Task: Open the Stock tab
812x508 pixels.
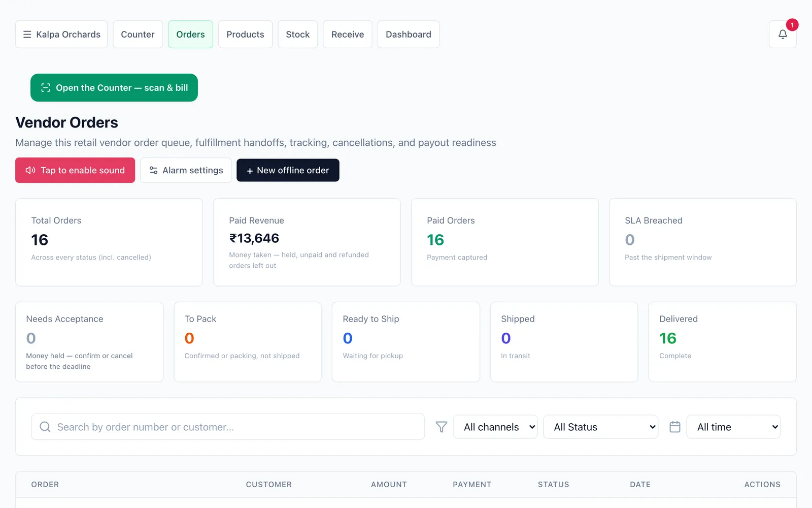Action: coord(297,35)
